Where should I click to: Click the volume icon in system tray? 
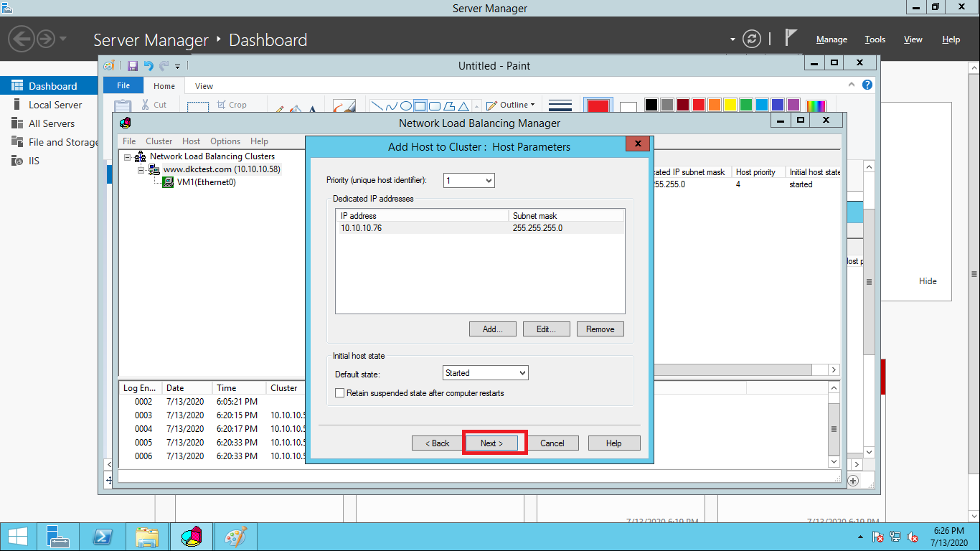tap(913, 537)
